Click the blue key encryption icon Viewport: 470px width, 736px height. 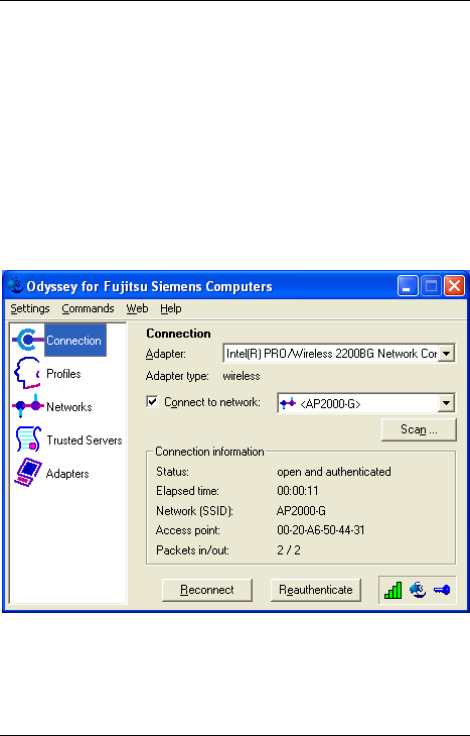click(x=442, y=590)
